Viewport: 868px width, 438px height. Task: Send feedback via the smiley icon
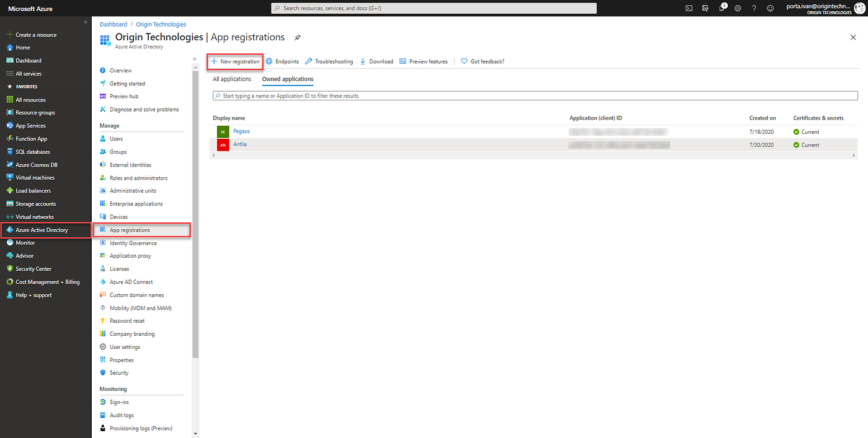pyautogui.click(x=770, y=8)
